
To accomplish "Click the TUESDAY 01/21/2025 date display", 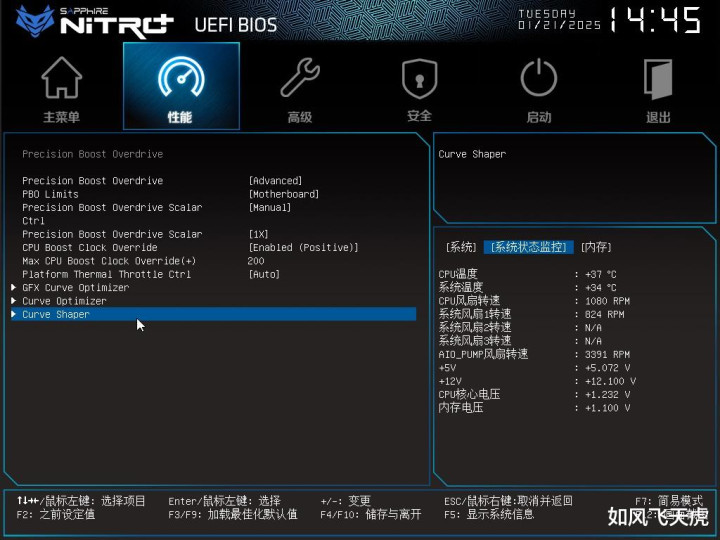I will 559,20.
